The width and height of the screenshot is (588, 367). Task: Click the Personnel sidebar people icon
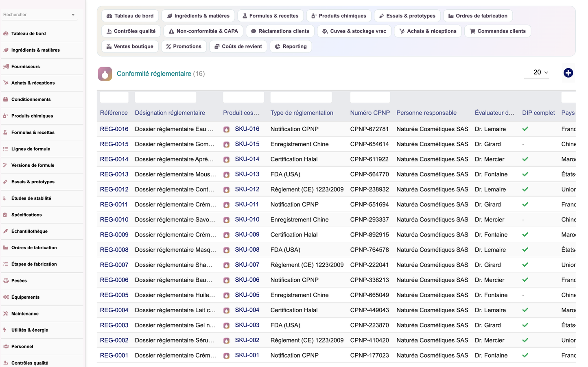(6, 347)
